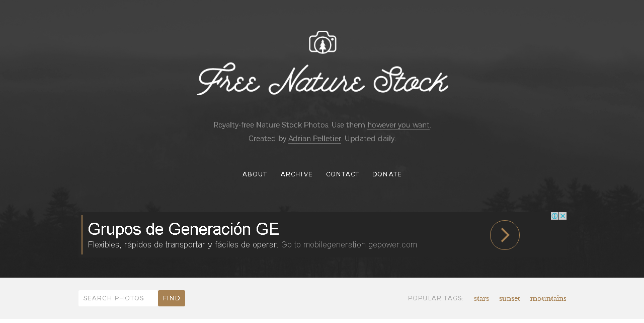Viewport: 644px width, 323px height.
Task: Click the ad description about Flexibles, rápidos
Action: pyautogui.click(x=183, y=245)
